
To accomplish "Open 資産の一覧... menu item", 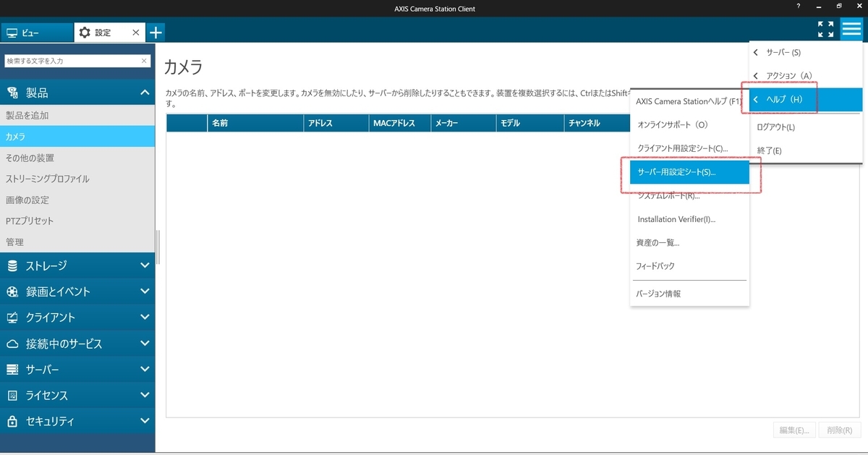I will point(689,242).
